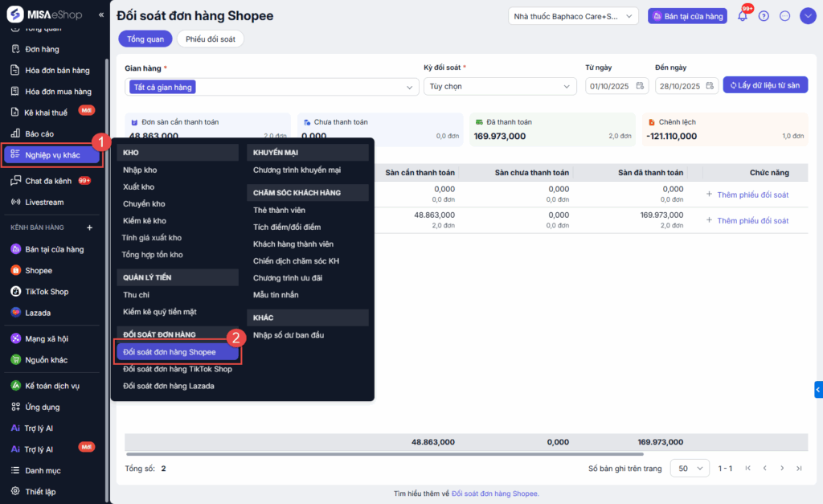Open the chat bubble icon in header
Viewport: 823px width, 504px height.
pos(784,16)
